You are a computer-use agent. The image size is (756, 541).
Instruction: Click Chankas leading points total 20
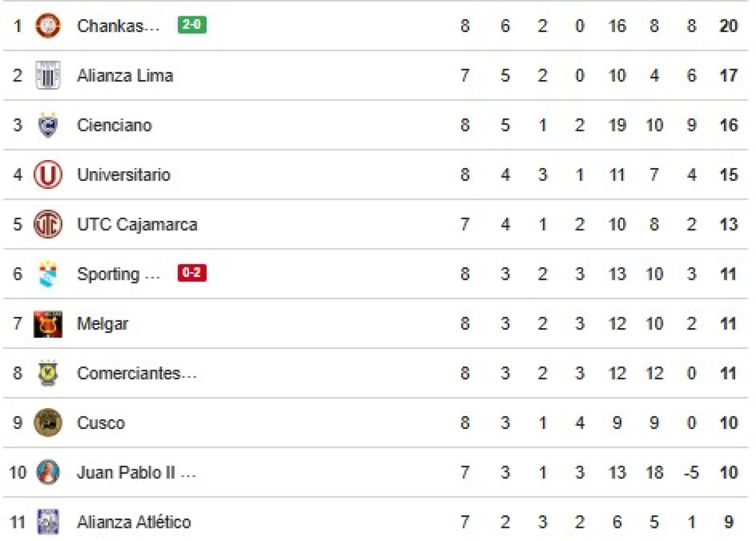728,26
